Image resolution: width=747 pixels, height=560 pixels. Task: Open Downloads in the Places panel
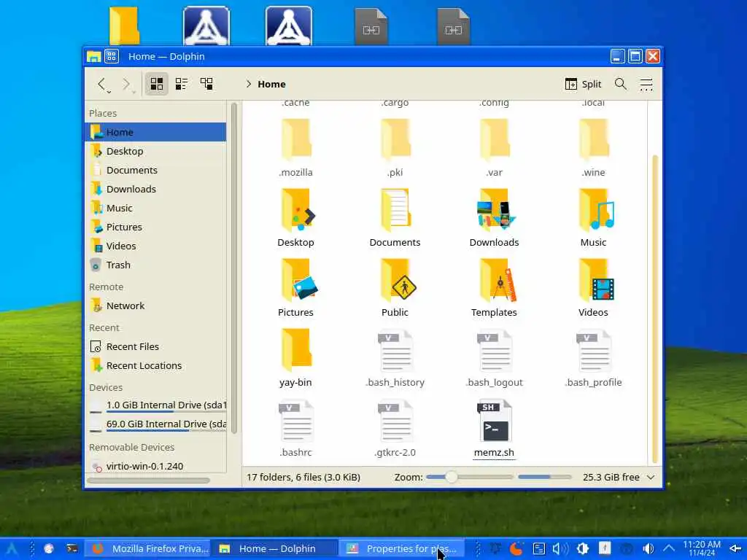click(x=156, y=189)
